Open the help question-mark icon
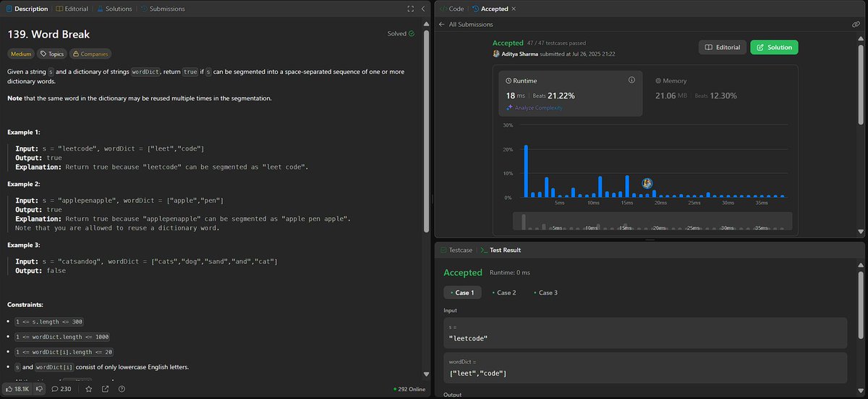This screenshot has width=868, height=399. click(x=123, y=389)
